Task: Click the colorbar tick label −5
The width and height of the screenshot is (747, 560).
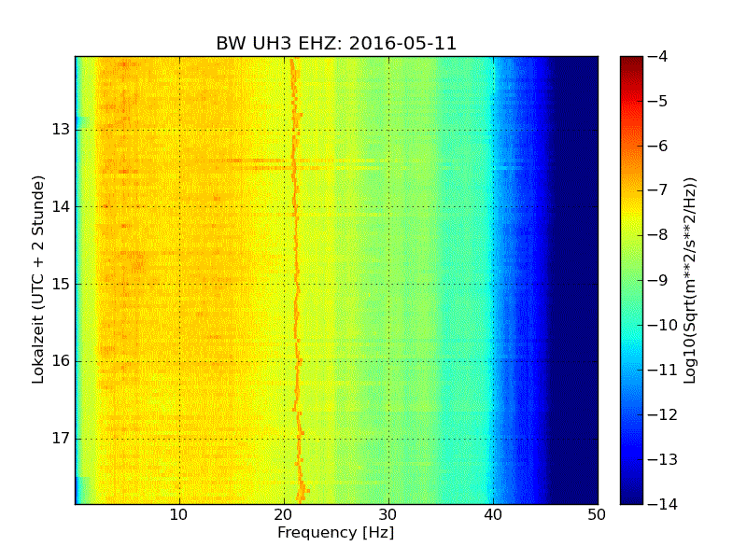Action: click(657, 102)
